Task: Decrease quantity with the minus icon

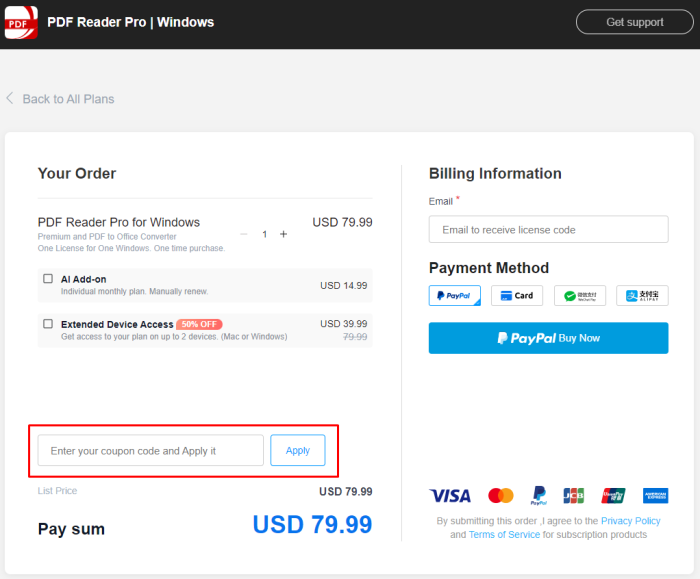Action: pos(244,234)
